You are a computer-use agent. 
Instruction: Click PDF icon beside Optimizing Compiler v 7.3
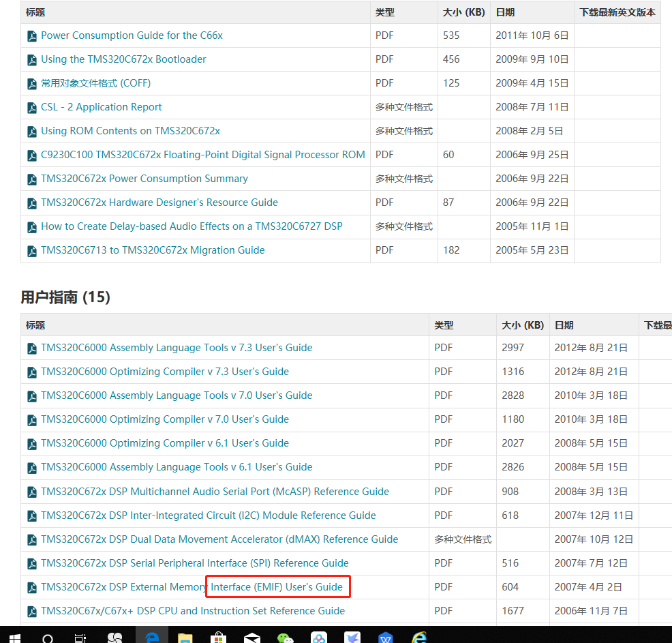click(32, 372)
